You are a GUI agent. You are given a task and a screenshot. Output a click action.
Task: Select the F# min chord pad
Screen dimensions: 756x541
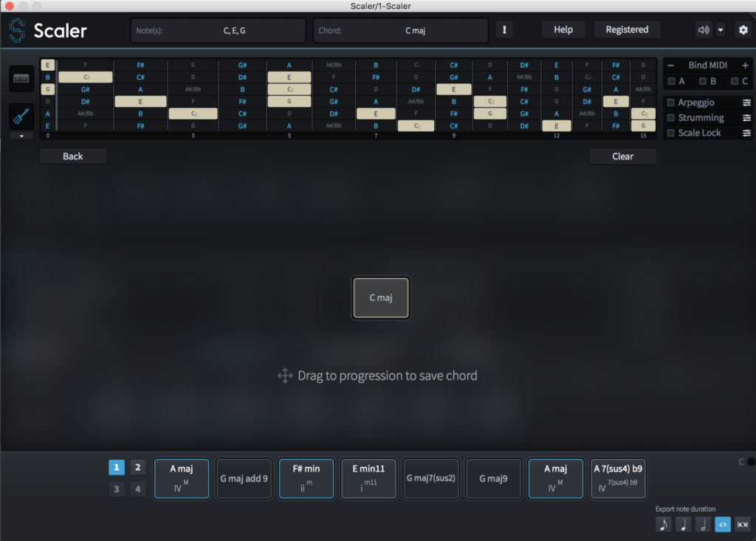(x=306, y=478)
